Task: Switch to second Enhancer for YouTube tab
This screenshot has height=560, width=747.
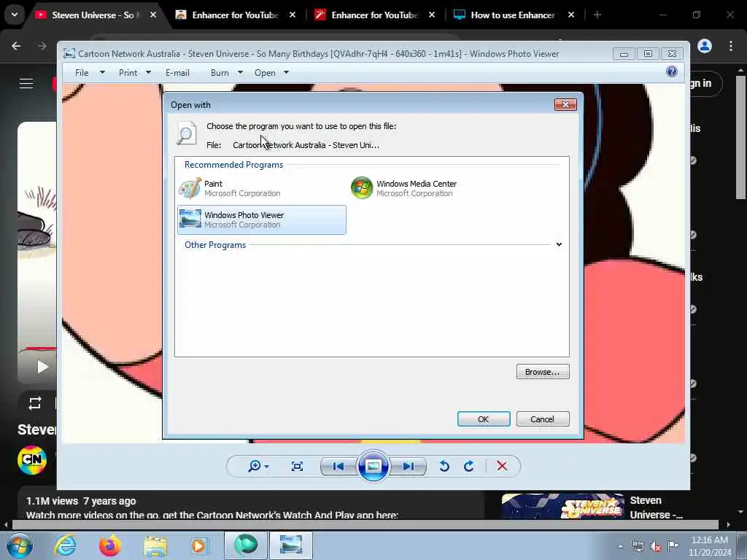Action: tap(374, 15)
